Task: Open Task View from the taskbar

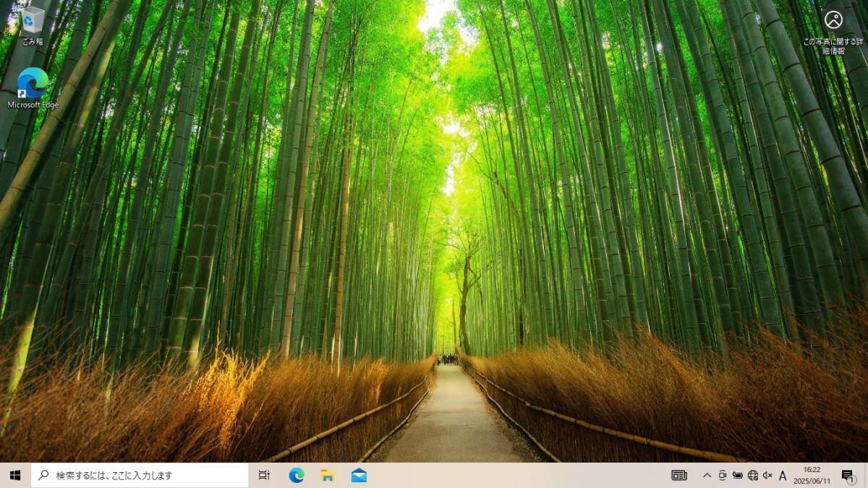Action: point(264,475)
